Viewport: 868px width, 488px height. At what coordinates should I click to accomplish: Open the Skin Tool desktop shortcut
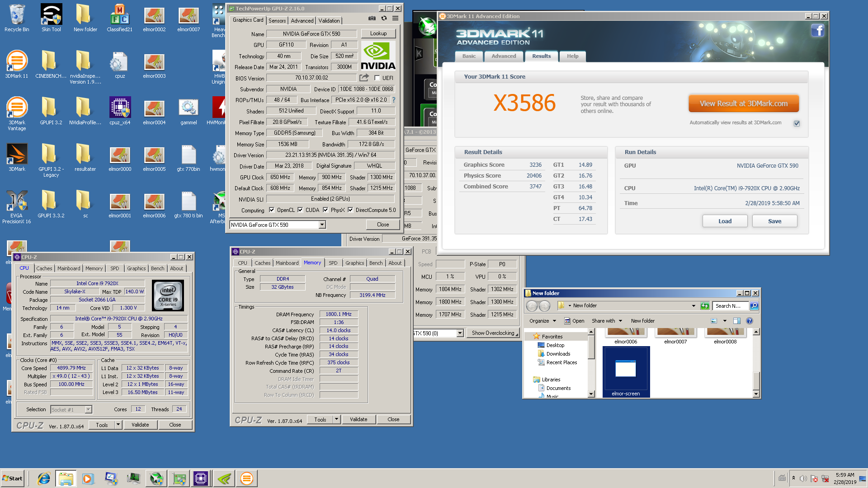tap(51, 18)
